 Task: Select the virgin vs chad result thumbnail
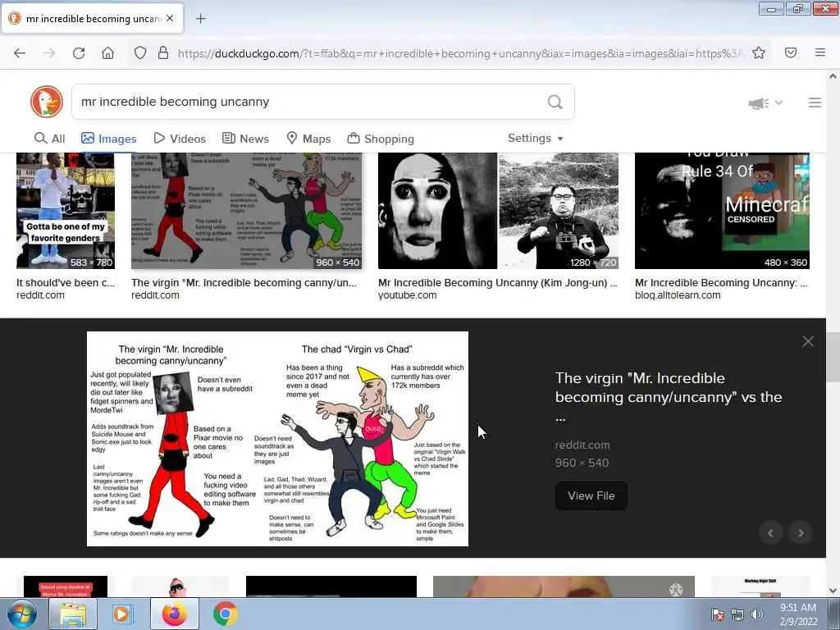click(x=246, y=211)
